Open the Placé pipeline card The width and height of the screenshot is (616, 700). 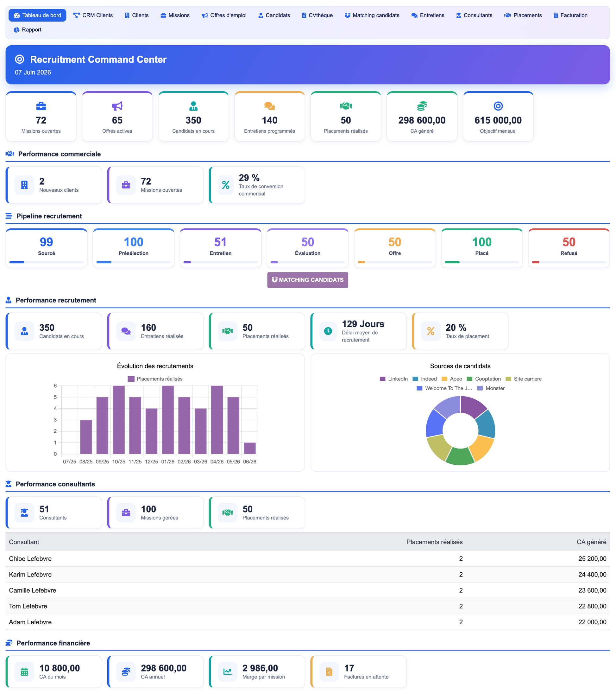click(482, 248)
